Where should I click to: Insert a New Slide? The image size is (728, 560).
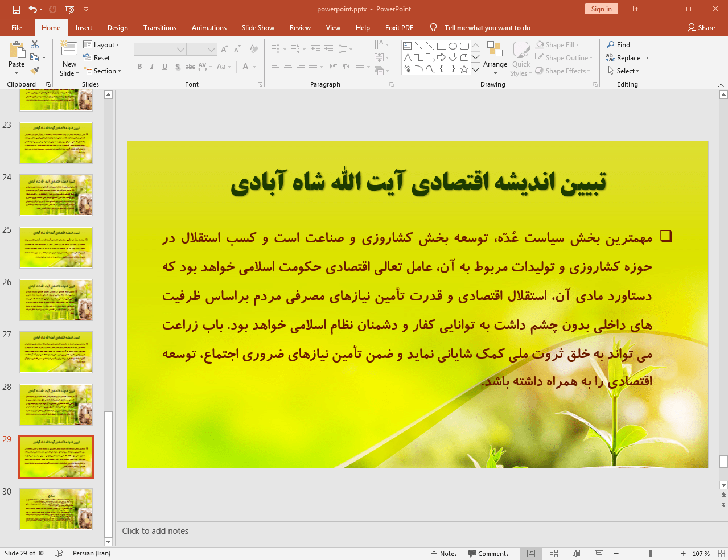[69, 59]
